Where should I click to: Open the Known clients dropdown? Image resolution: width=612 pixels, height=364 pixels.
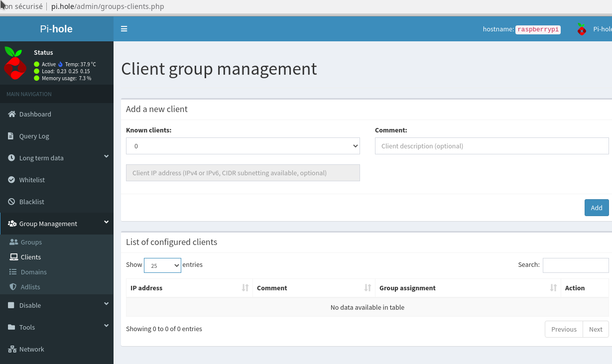coord(243,146)
